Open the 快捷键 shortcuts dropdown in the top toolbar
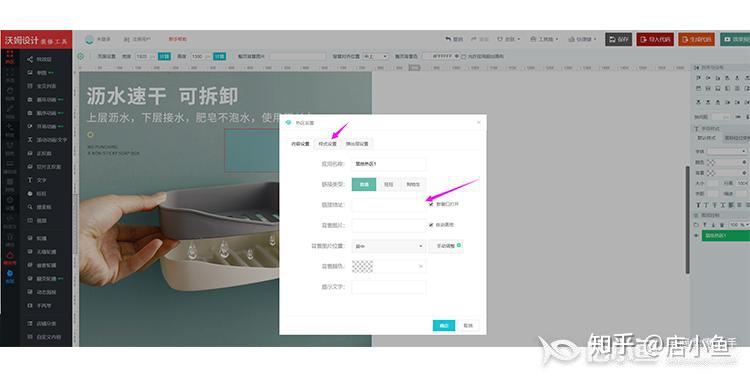The height and width of the screenshot is (378, 750). 582,39
